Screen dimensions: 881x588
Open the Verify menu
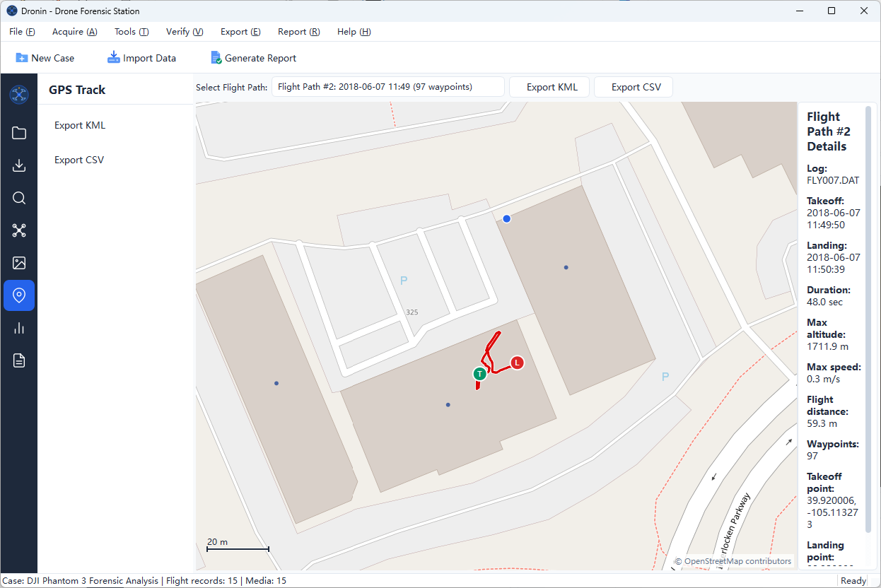coord(185,32)
